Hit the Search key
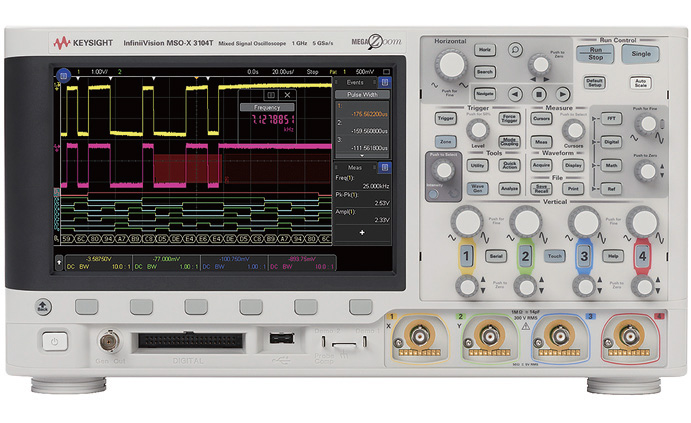Viewport: 691px width, 423px height. [485, 72]
